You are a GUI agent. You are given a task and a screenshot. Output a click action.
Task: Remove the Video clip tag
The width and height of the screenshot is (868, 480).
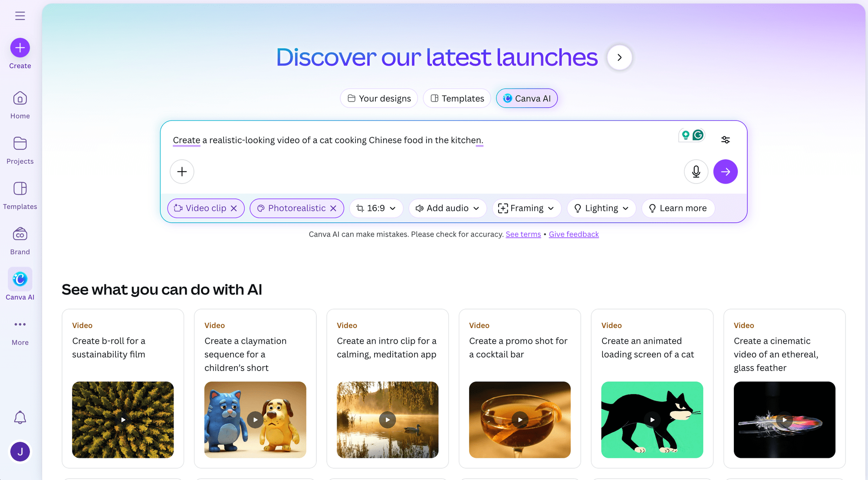coord(235,208)
